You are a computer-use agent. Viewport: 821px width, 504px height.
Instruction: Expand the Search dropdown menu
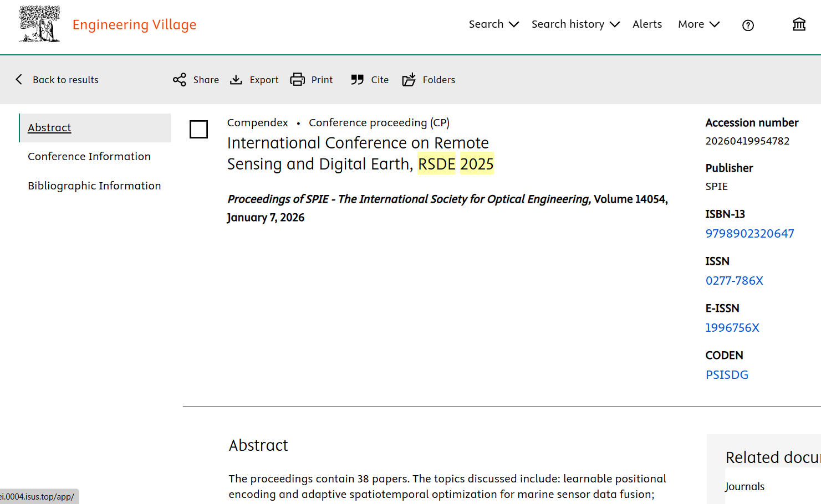(493, 24)
